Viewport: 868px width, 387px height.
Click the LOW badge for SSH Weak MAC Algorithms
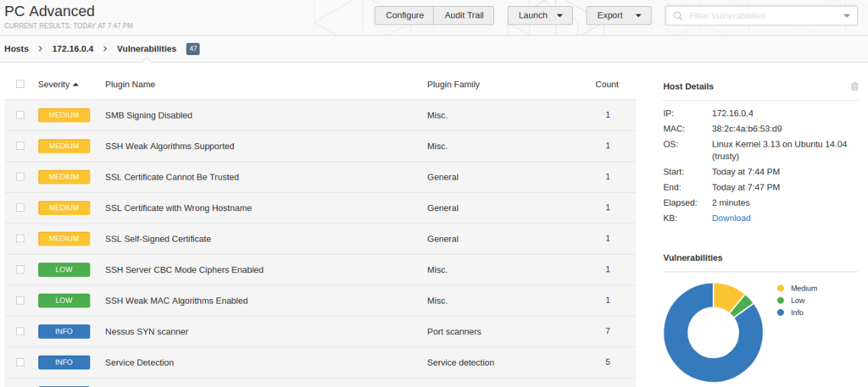(64, 301)
